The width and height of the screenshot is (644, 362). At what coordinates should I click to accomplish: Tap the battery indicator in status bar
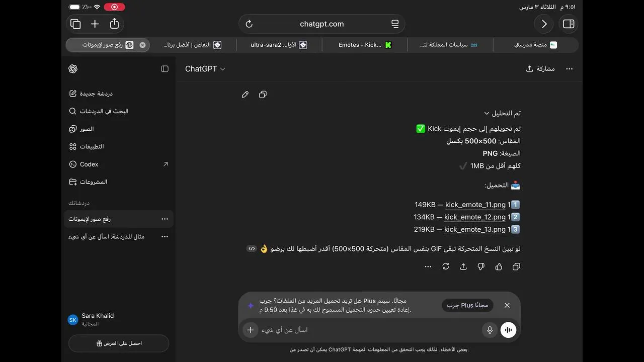(x=75, y=7)
